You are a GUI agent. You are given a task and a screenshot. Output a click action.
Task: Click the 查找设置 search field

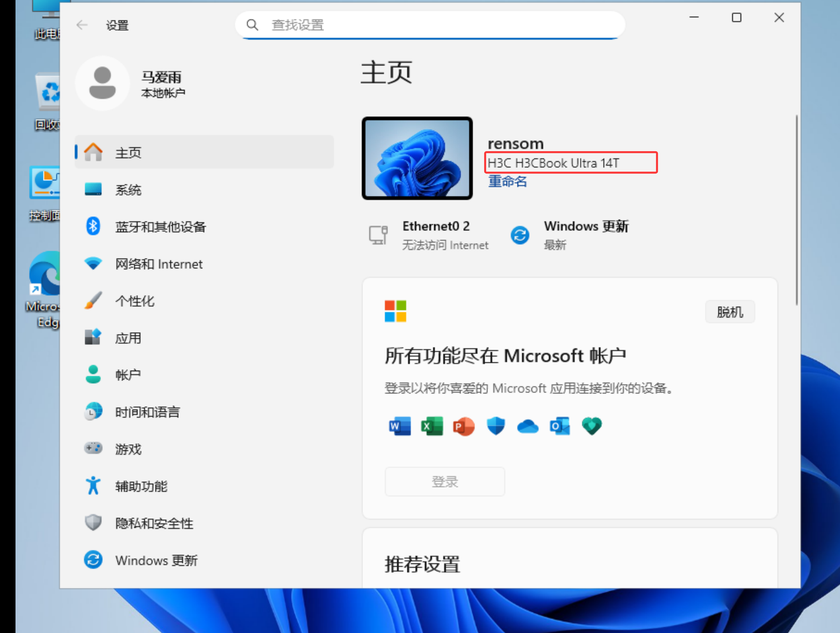tap(429, 25)
